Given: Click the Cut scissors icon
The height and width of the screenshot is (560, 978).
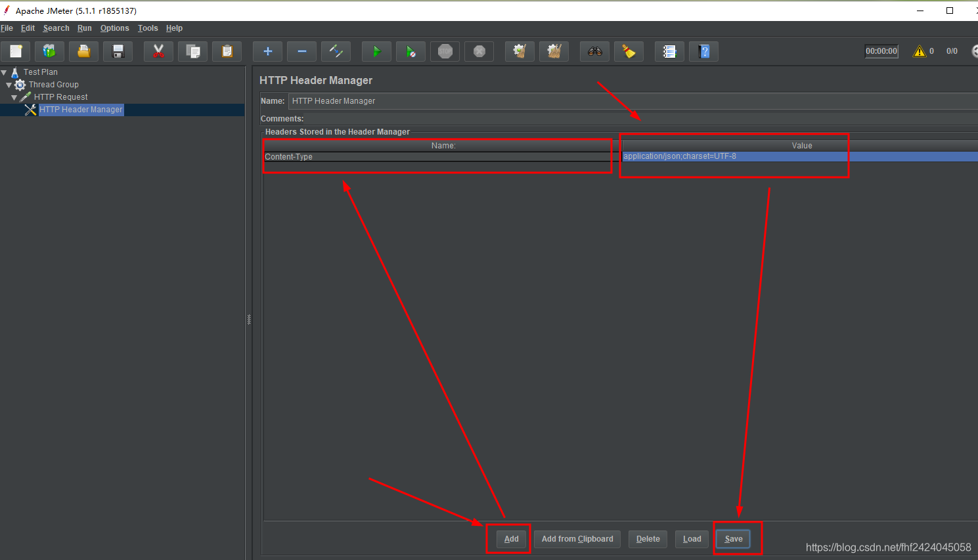Looking at the screenshot, I should point(158,51).
